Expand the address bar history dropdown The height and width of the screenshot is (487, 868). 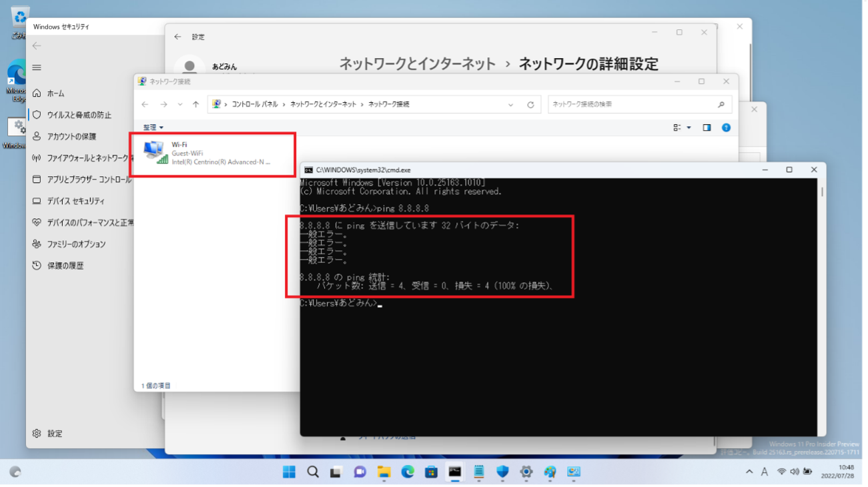tap(511, 105)
